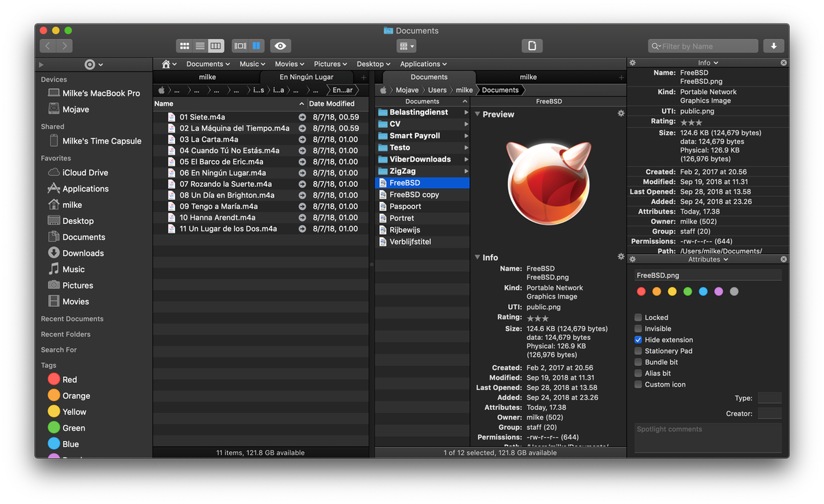Viewport: 824px width, 504px height.
Task: Go back with the back arrow
Action: [x=48, y=46]
